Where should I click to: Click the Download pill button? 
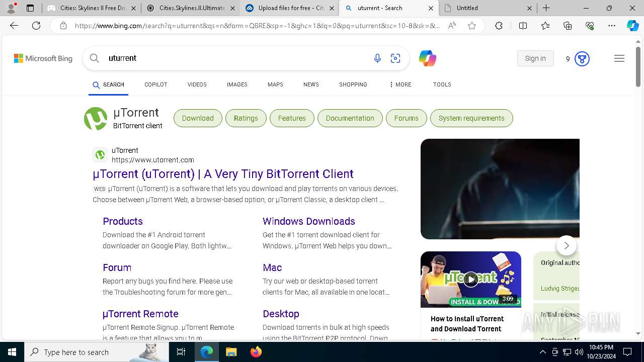(x=198, y=118)
